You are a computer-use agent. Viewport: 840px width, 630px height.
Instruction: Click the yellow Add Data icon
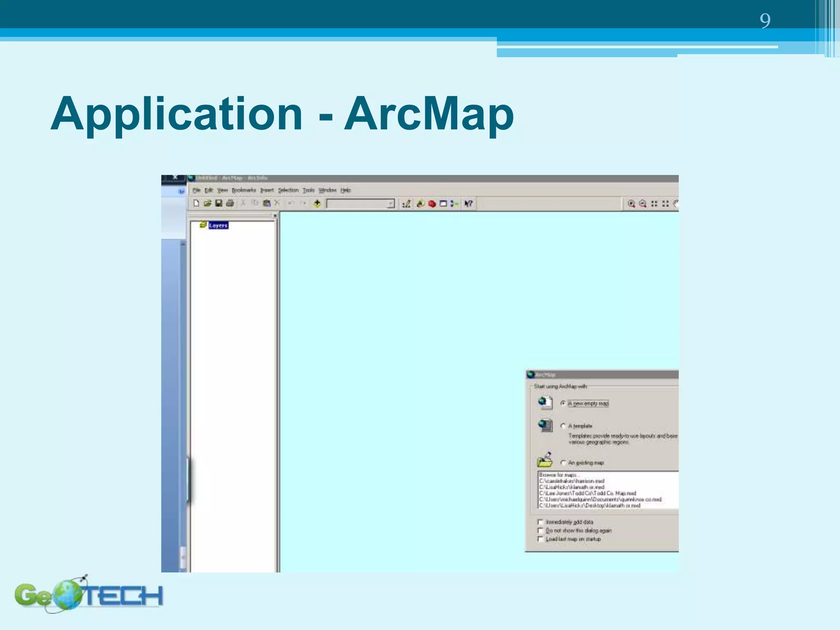pos(317,203)
